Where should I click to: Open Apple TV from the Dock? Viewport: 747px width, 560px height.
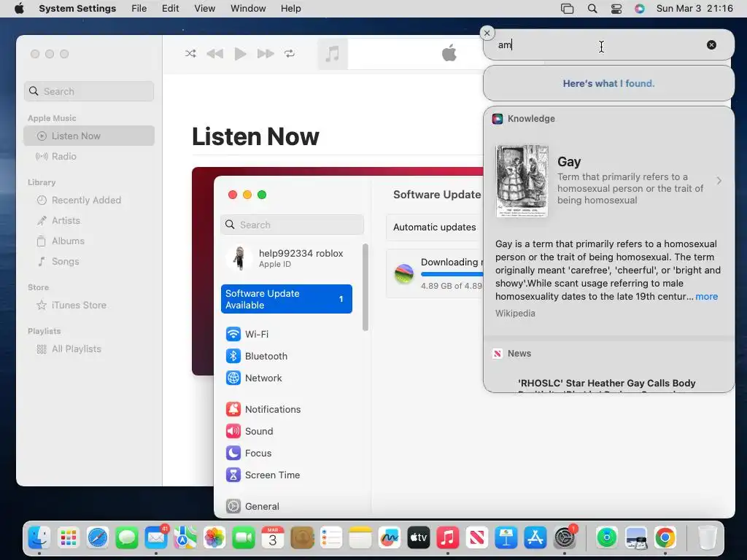tap(418, 538)
